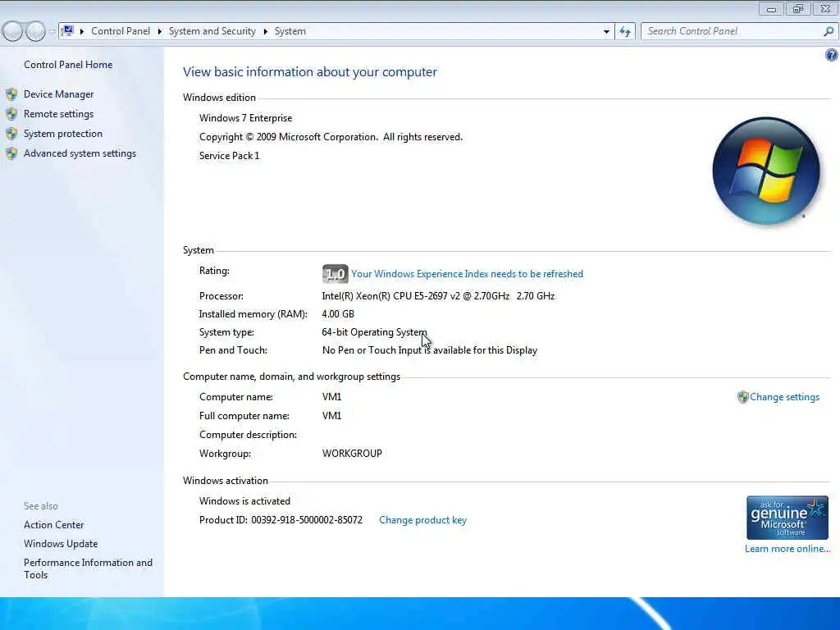The width and height of the screenshot is (840, 630).
Task: Click the shield icon beside Advanced system settings
Action: pyautogui.click(x=11, y=153)
